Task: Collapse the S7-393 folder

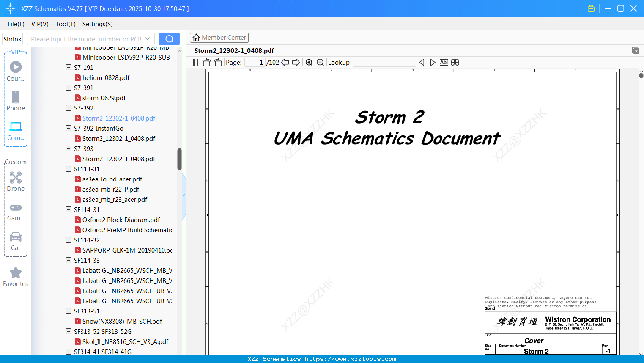Action: point(69,148)
